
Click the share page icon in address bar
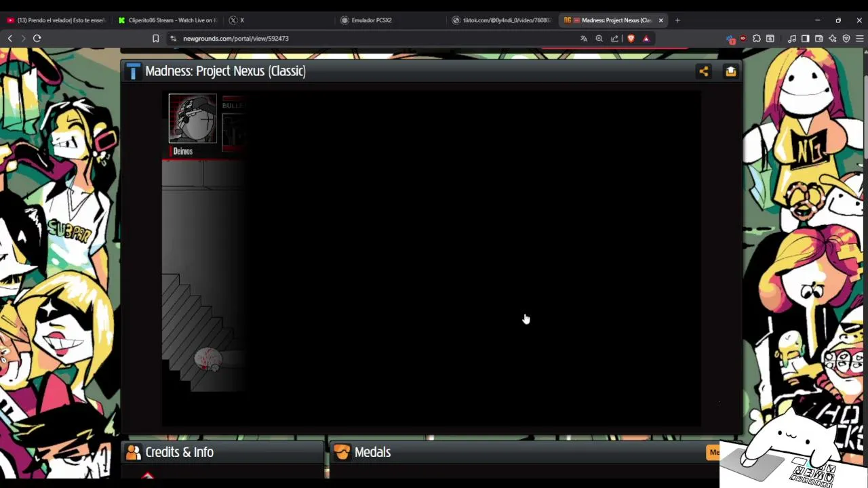(615, 39)
